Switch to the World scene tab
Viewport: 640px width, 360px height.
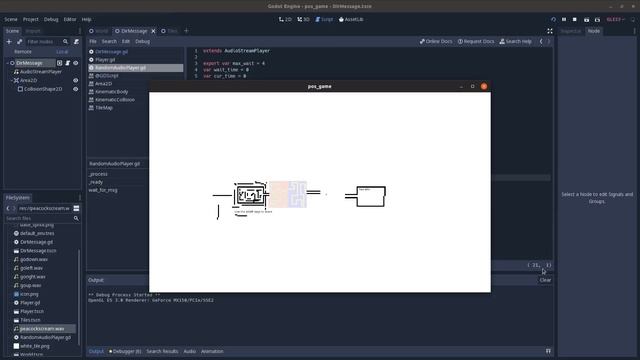tap(99, 31)
